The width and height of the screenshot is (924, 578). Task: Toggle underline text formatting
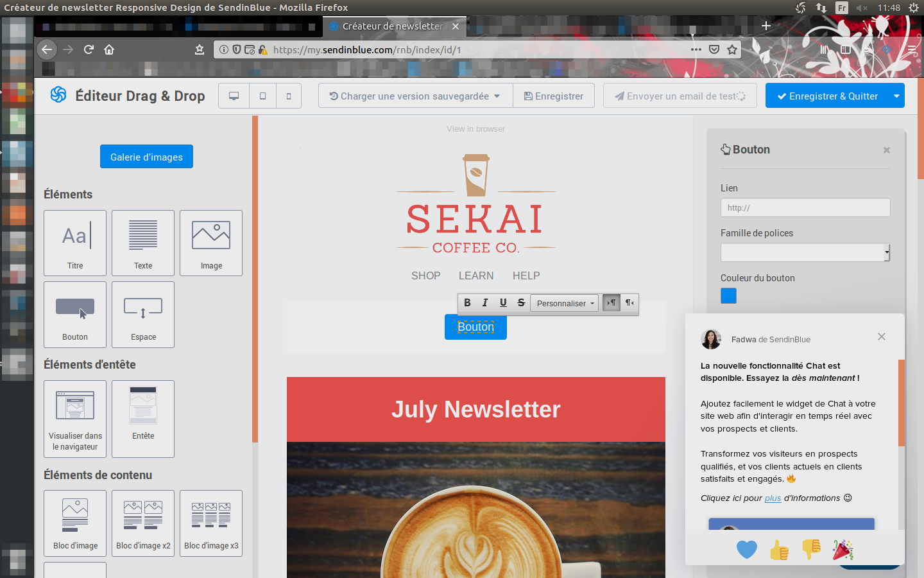click(503, 302)
